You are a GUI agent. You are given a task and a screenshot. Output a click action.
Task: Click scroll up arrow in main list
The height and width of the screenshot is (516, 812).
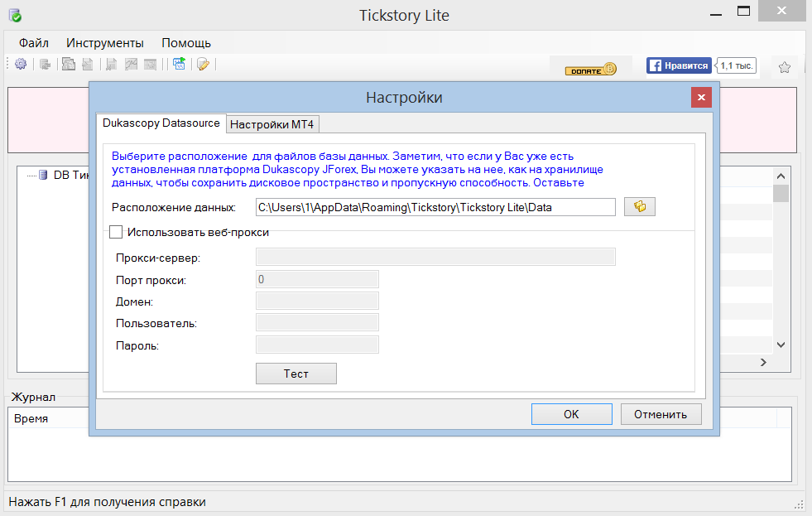click(781, 176)
